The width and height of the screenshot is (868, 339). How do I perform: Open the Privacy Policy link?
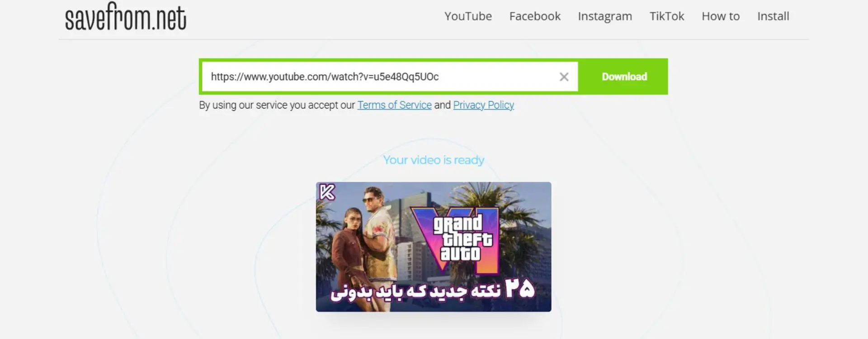(x=483, y=105)
